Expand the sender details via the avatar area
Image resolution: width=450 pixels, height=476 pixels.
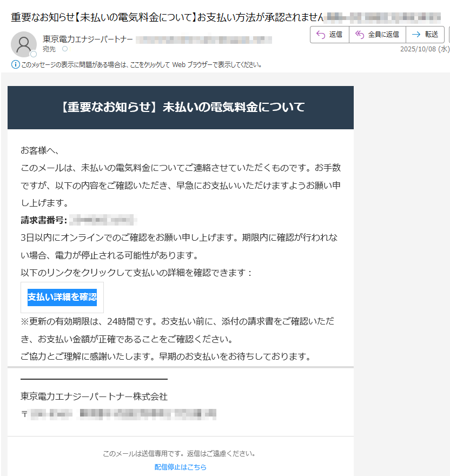tap(24, 44)
